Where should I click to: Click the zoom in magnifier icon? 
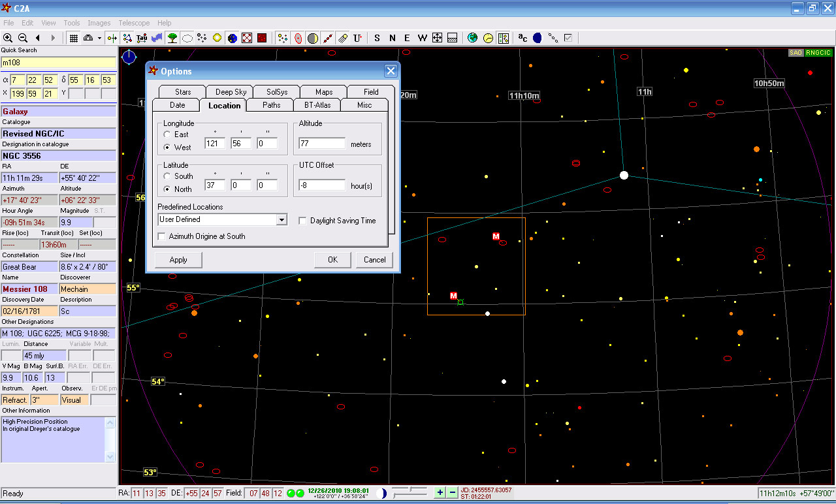[8, 38]
